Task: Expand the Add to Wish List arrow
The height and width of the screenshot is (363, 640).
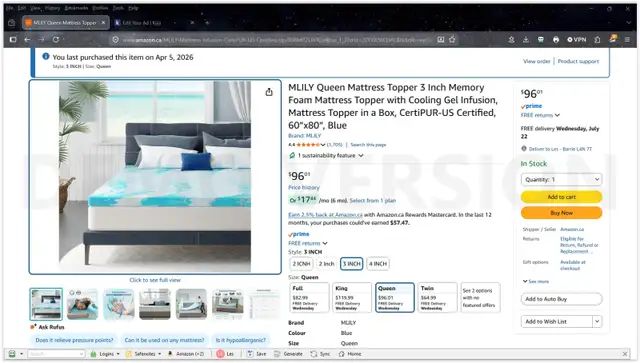Action: point(597,322)
